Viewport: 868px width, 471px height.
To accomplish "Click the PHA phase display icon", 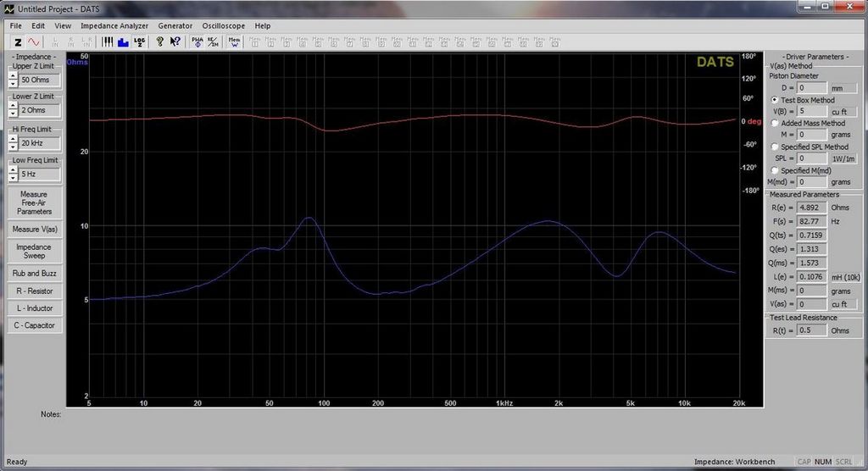I will click(x=197, y=42).
